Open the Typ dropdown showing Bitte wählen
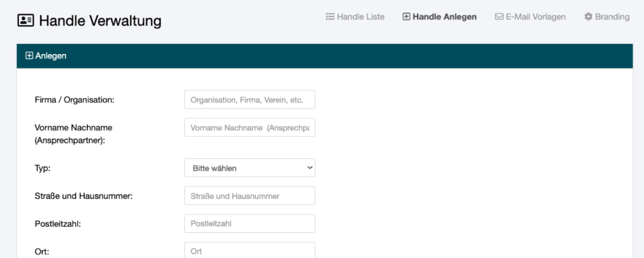The height and width of the screenshot is (258, 644). [250, 168]
